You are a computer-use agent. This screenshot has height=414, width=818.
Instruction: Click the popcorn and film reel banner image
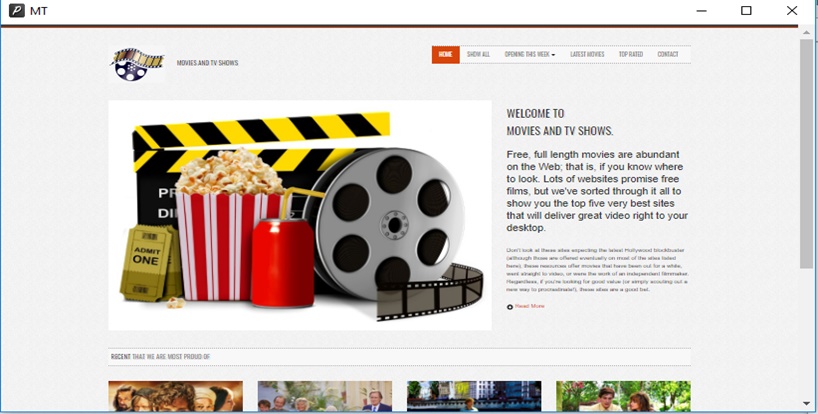(300, 215)
